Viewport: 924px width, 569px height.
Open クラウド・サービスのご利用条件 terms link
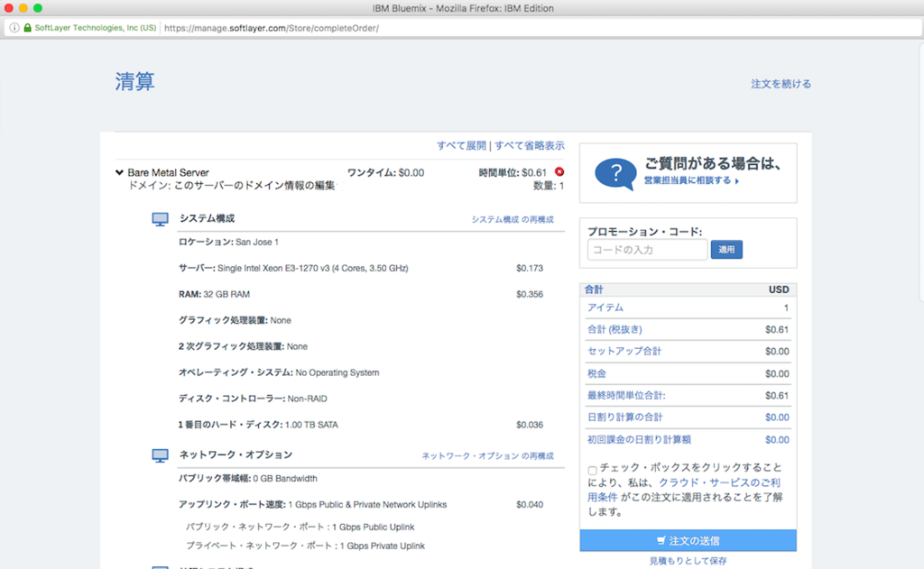684,490
